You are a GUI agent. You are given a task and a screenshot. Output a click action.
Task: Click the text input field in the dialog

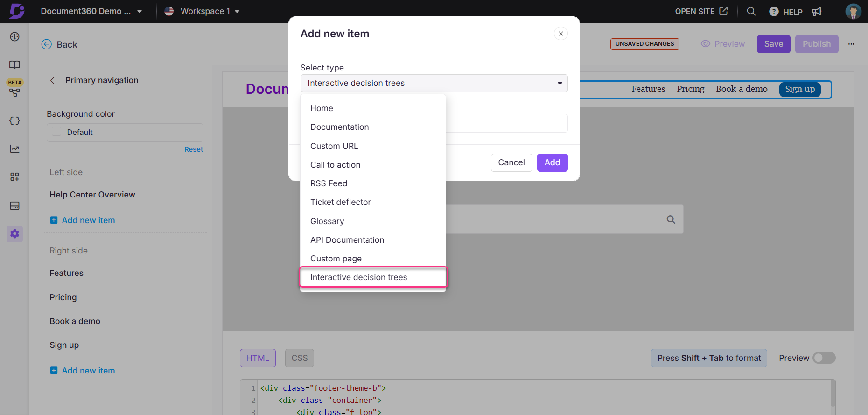(507, 123)
